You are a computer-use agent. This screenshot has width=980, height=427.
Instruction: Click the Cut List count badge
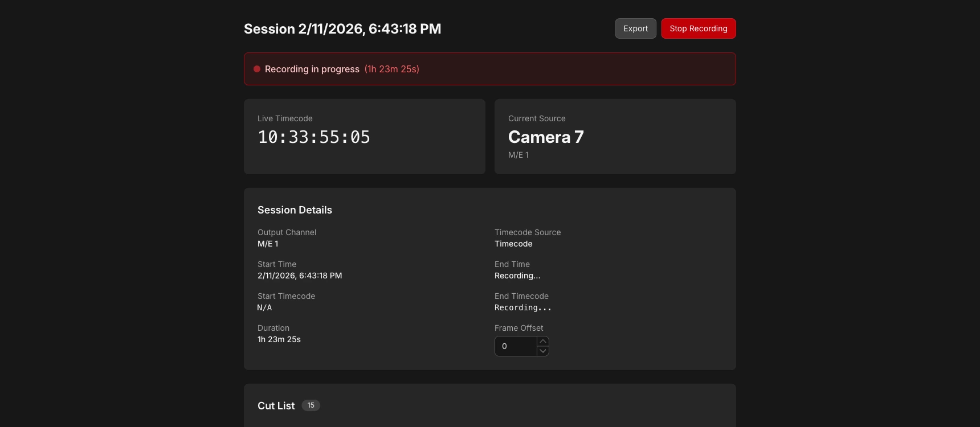[x=311, y=405]
